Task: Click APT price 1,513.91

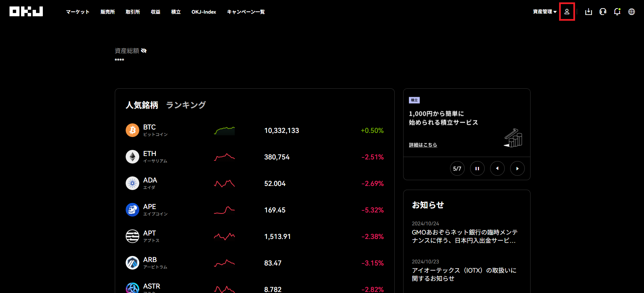Action: 278,237
